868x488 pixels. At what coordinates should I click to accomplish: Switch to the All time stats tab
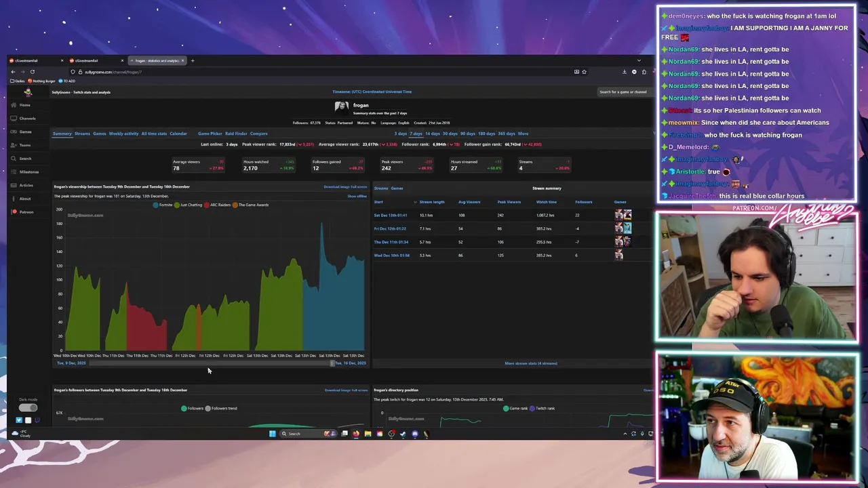pyautogui.click(x=154, y=134)
